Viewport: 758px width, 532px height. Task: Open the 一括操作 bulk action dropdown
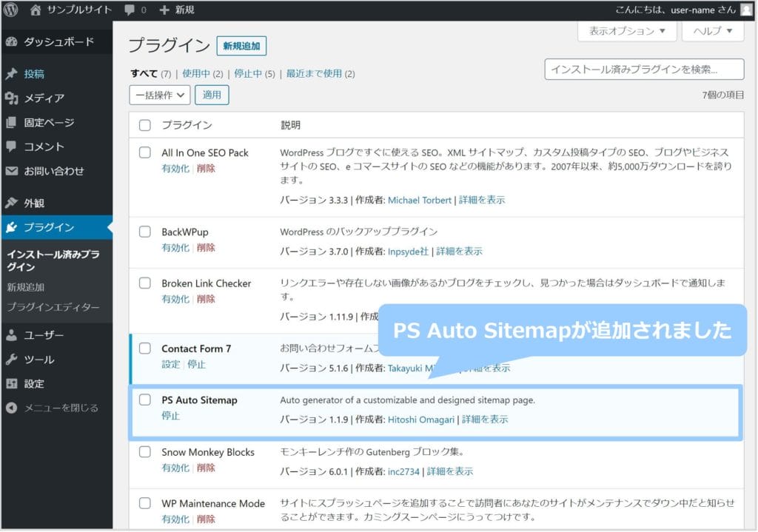coord(160,95)
